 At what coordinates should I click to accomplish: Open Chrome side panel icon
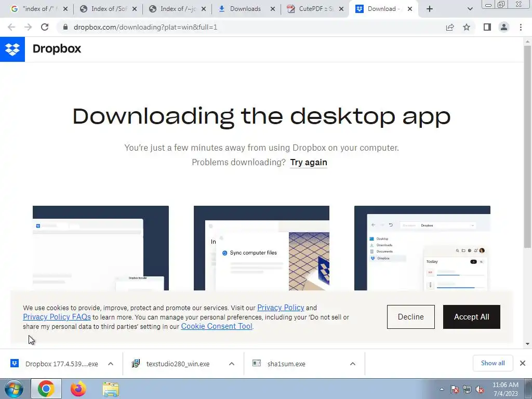[487, 27]
